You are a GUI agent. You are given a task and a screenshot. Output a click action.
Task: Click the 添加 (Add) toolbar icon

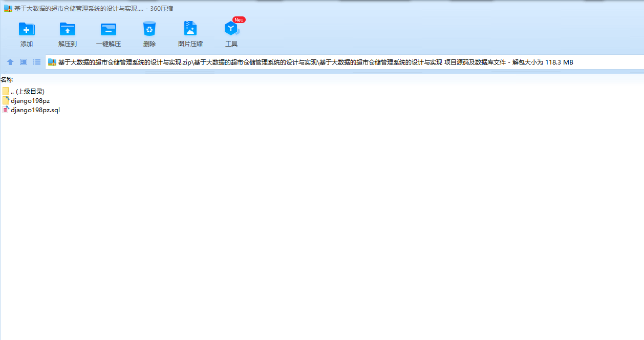pyautogui.click(x=27, y=29)
